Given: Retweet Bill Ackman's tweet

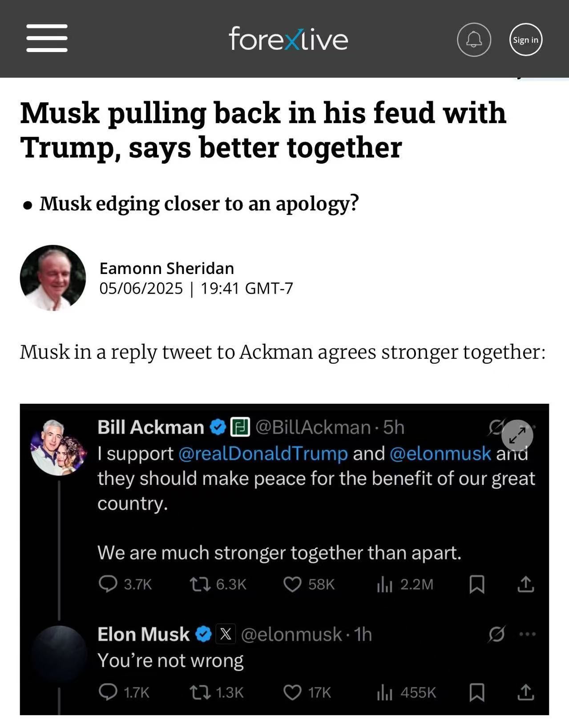Looking at the screenshot, I should point(200,584).
